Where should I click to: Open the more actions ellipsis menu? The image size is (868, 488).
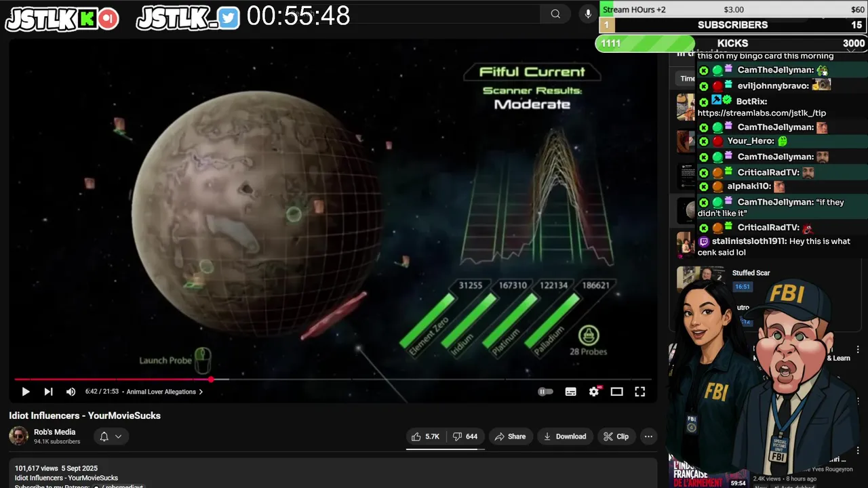click(648, 436)
